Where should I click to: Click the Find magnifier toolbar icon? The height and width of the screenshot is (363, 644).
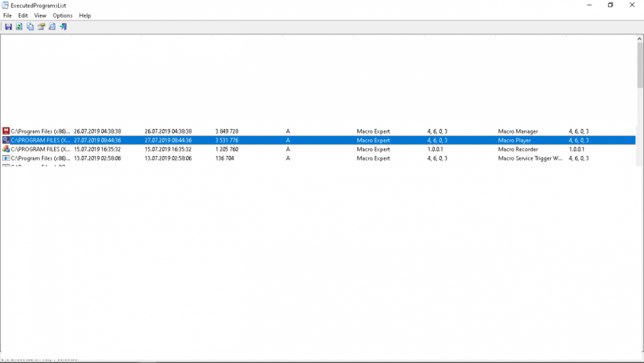[x=52, y=27]
